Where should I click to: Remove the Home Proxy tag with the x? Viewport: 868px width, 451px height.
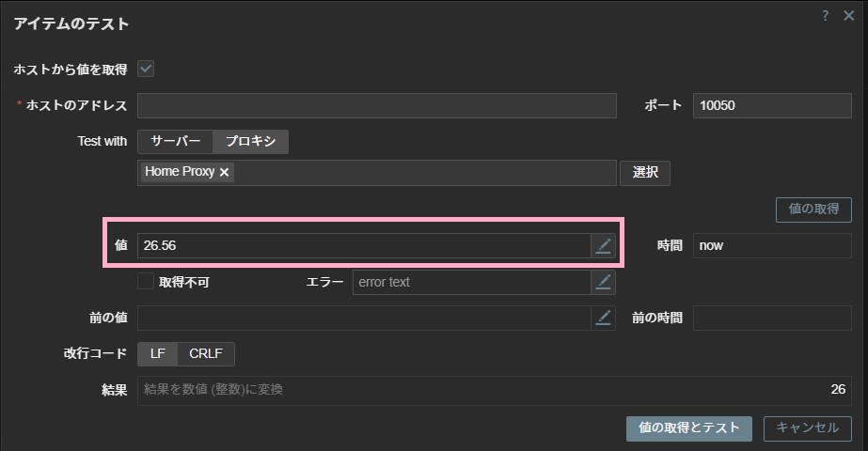click(225, 173)
